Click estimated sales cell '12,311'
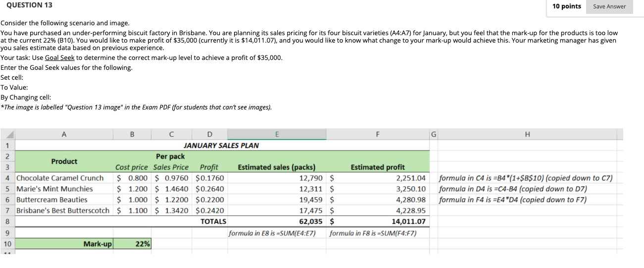This screenshot has width=644, height=268. pyautogui.click(x=277, y=189)
